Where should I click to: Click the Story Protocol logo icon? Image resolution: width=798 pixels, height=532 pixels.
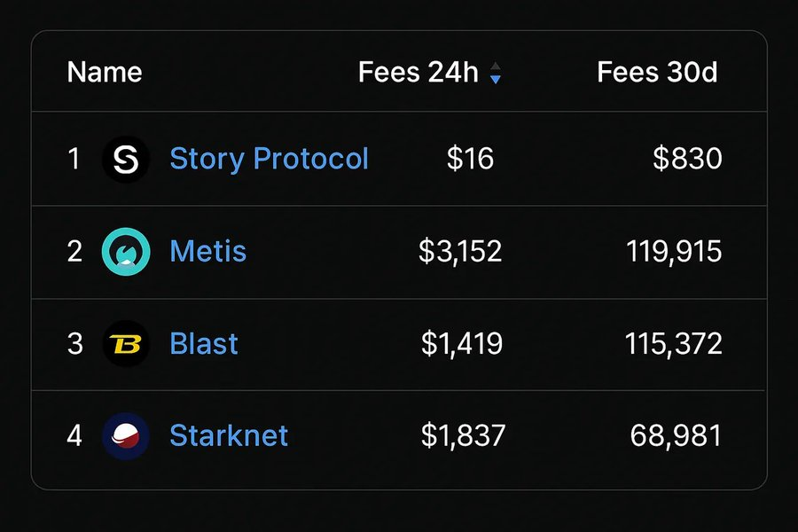(126, 159)
